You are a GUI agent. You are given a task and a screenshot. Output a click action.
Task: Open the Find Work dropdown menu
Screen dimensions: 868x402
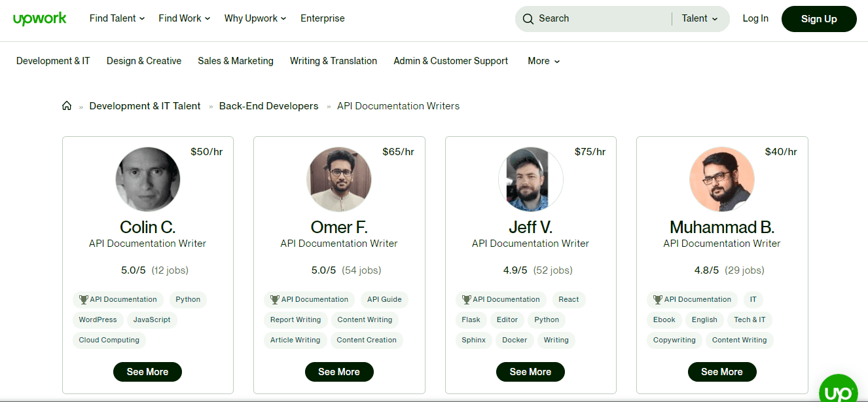click(x=185, y=18)
